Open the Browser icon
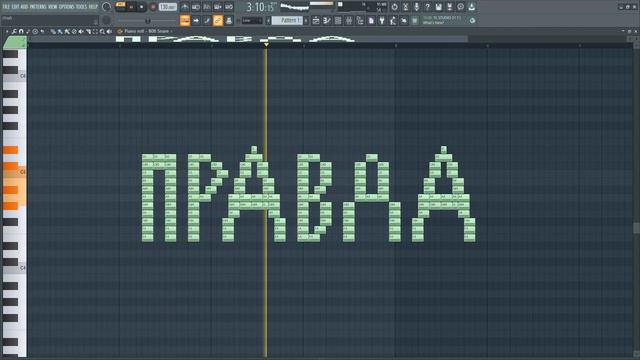 pyautogui.click(x=360, y=20)
